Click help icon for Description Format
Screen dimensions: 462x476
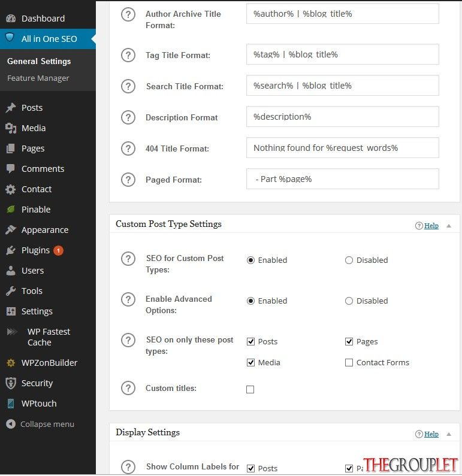[128, 117]
